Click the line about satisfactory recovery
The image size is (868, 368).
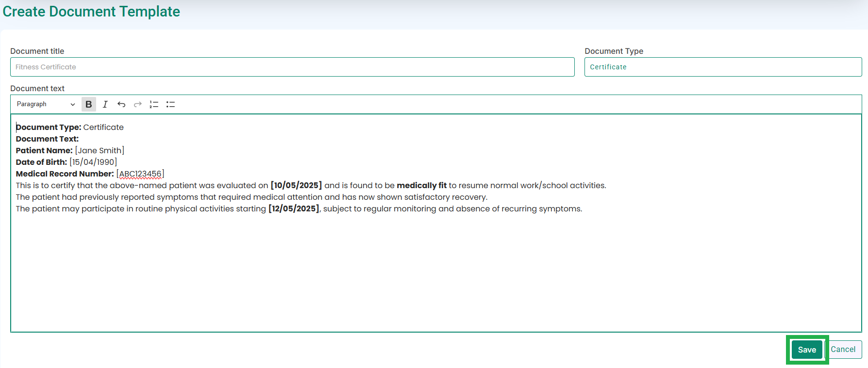251,197
